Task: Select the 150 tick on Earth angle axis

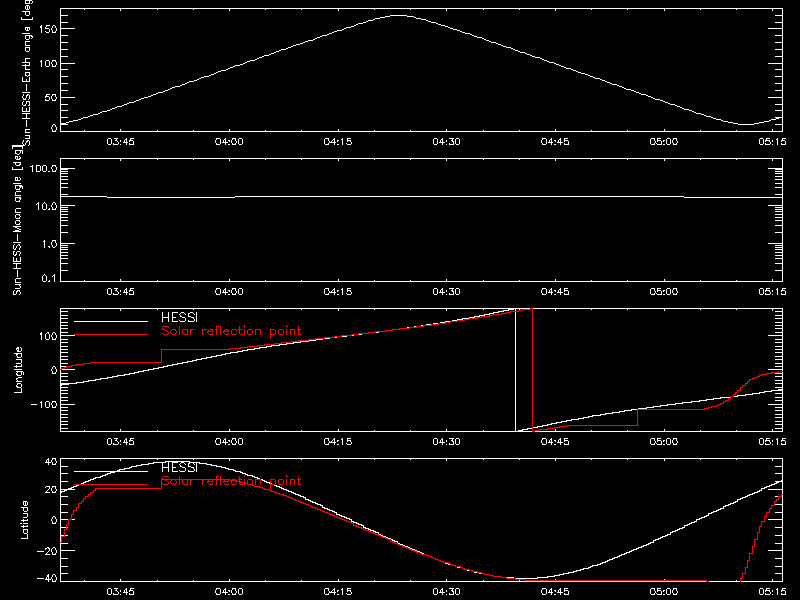Action: [48, 29]
